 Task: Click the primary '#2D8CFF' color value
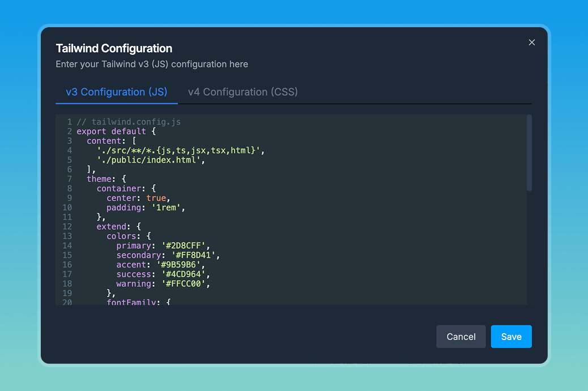point(184,246)
